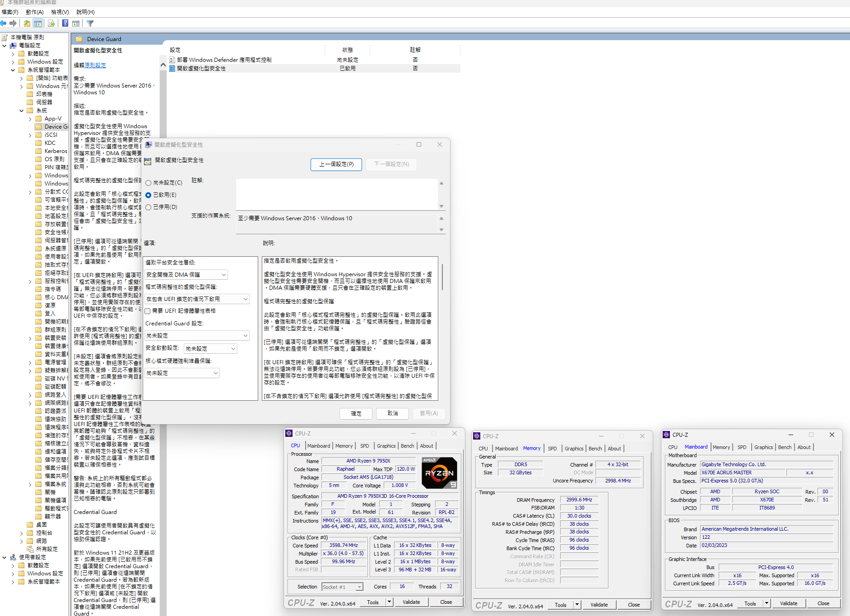Click the 所有設定 icon in tree
850x616 pixels.
click(x=30, y=549)
